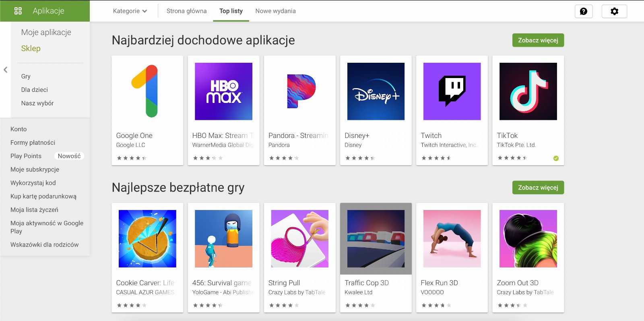Click the Google LLC developer name
The image size is (644, 321).
(x=130, y=145)
